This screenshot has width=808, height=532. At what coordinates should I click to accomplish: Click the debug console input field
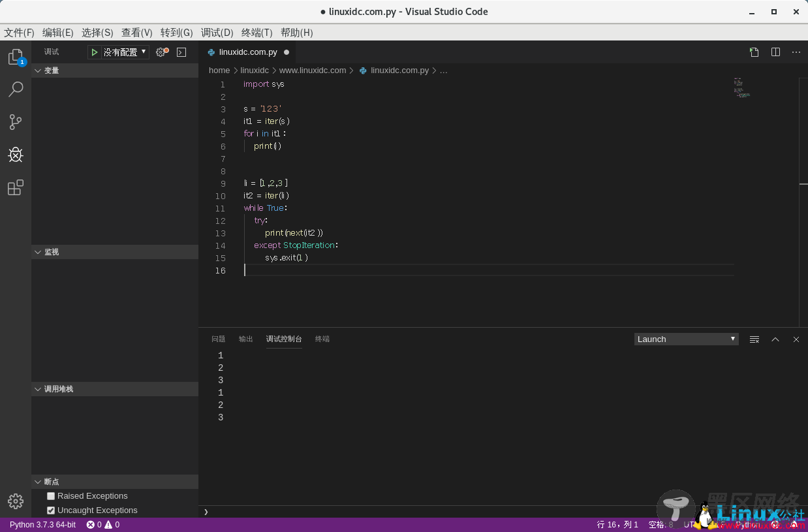424,512
